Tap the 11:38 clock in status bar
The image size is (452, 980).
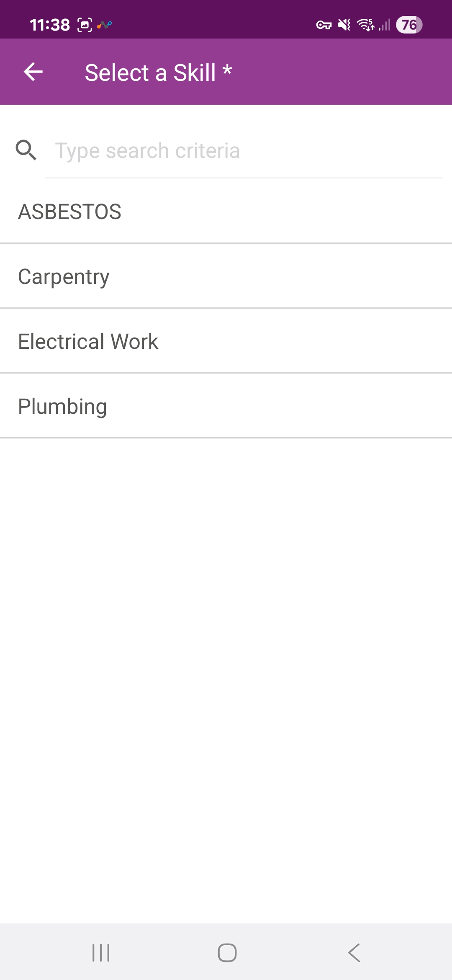[x=50, y=25]
